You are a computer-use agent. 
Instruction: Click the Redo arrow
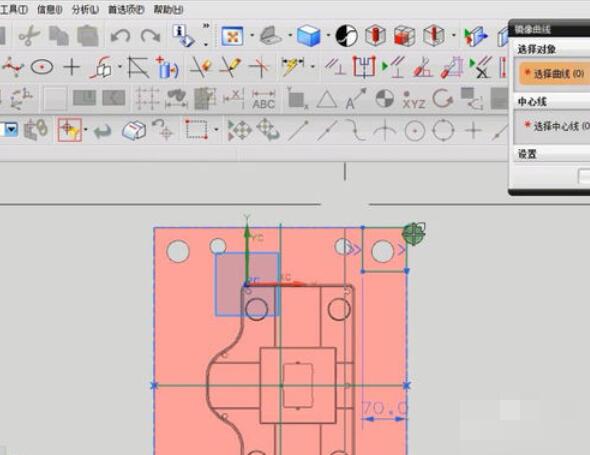coord(151,36)
